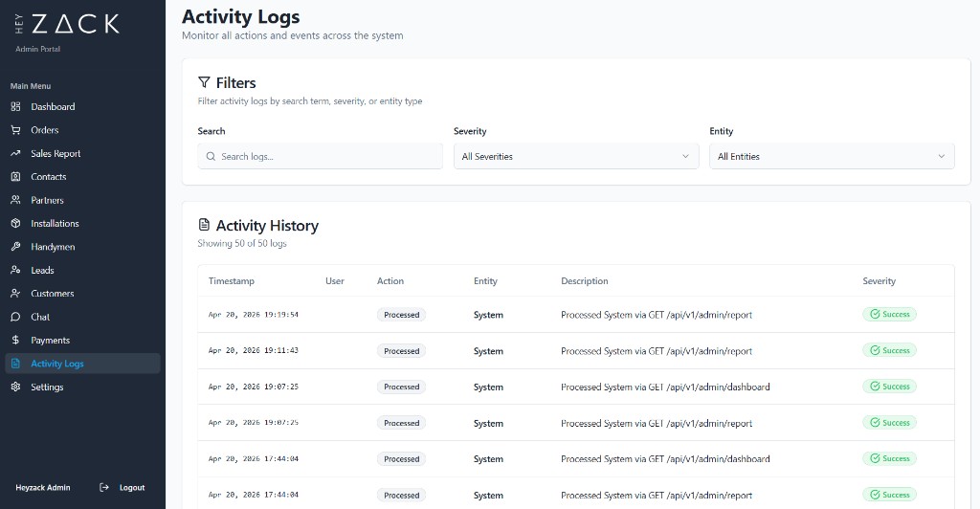The height and width of the screenshot is (509, 980).
Task: Click the Customers user-check icon
Action: coord(15,294)
